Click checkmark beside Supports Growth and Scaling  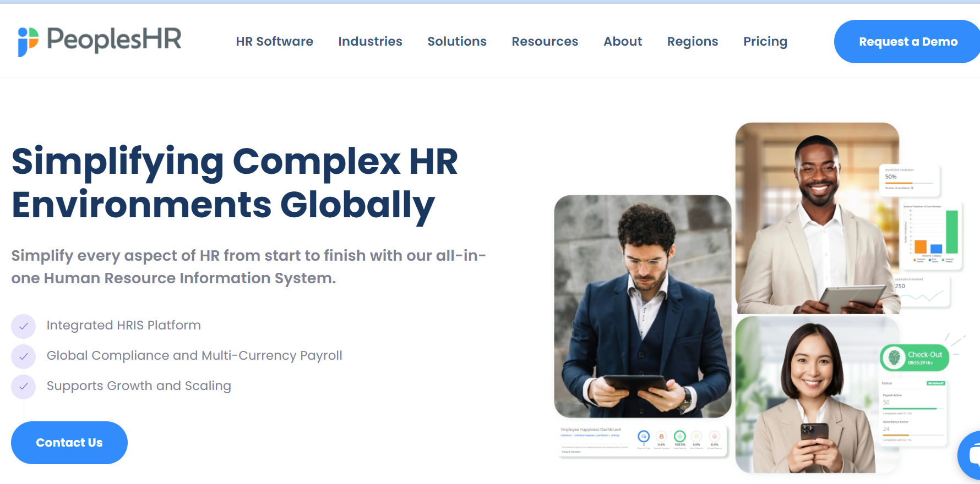click(x=23, y=387)
